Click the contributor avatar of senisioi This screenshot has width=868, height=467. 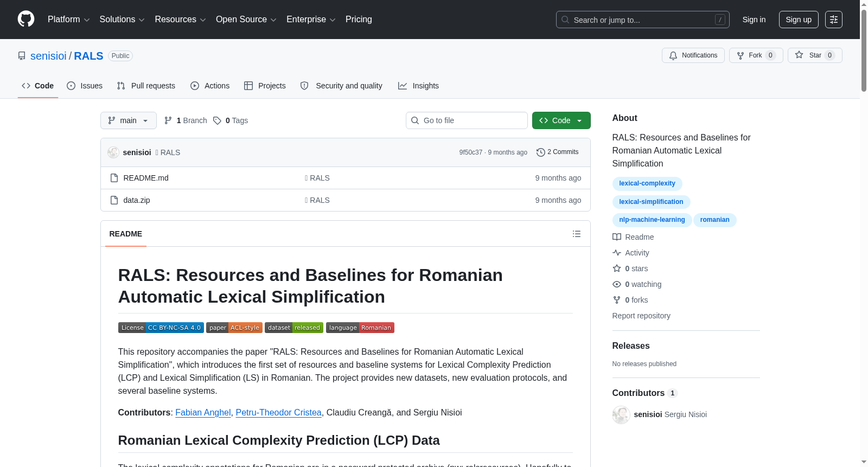pos(621,415)
